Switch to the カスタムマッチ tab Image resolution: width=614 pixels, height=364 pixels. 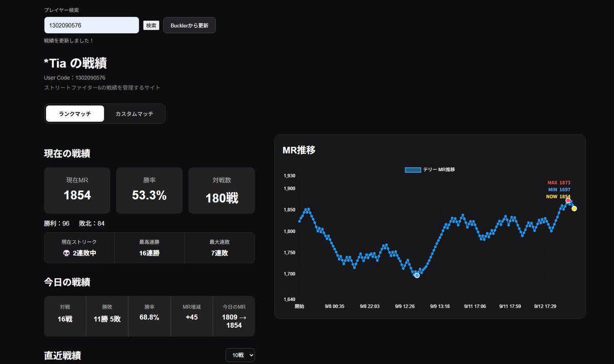(134, 113)
